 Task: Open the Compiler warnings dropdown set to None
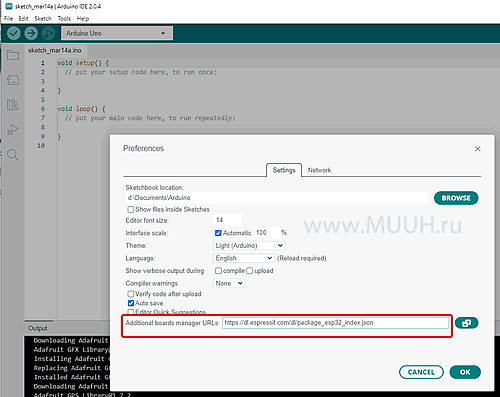tap(229, 283)
